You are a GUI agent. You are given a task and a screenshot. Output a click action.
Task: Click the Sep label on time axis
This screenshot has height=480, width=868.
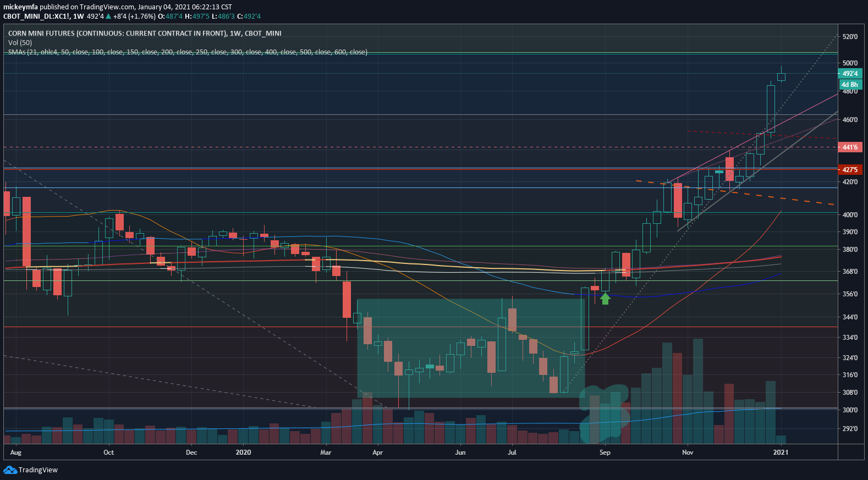[x=605, y=453]
